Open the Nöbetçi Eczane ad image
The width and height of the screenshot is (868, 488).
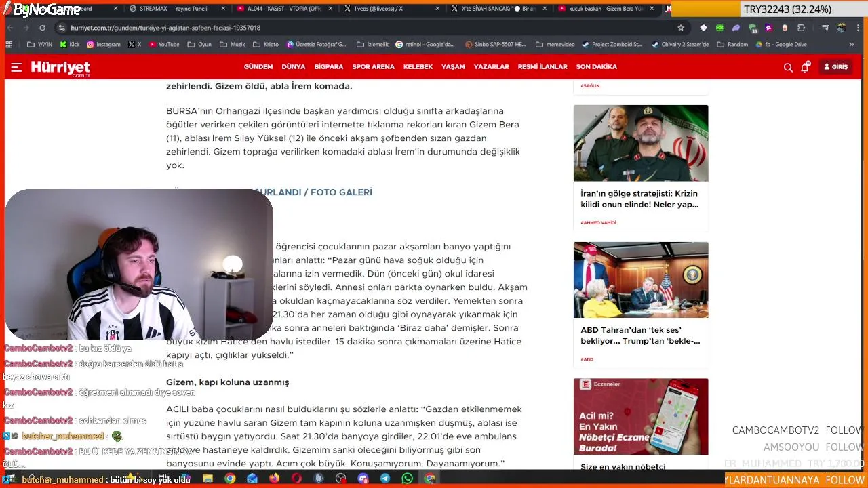[641, 417]
